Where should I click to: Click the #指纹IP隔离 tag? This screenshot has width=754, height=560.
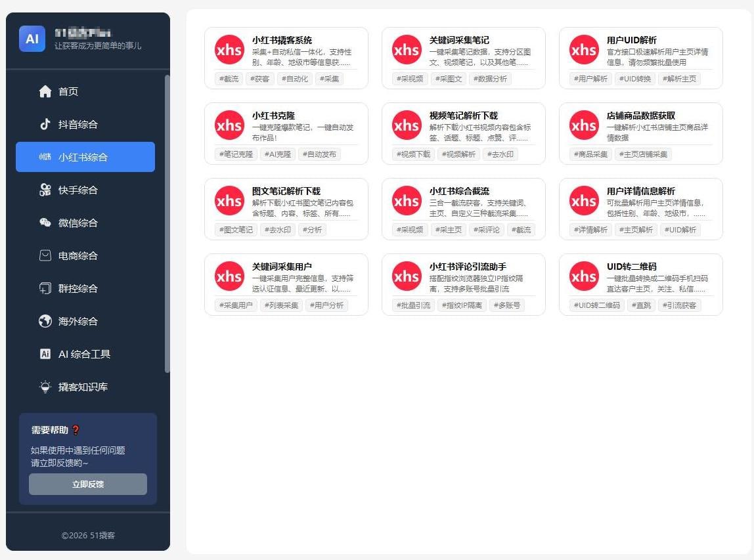tap(462, 305)
